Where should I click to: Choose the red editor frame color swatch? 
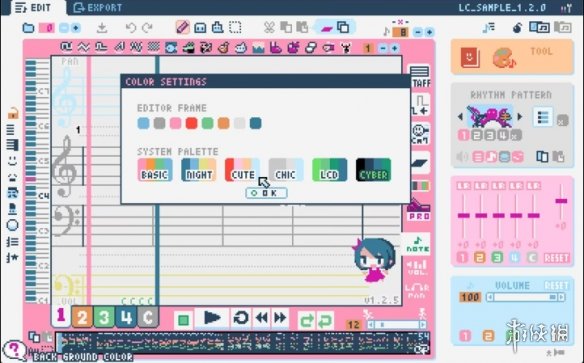pos(191,123)
